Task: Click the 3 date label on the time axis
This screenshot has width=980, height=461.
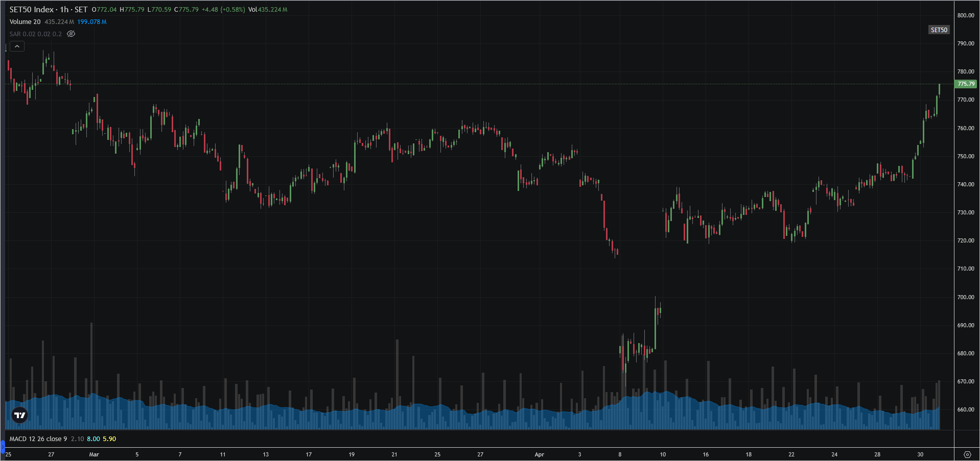Action: [579, 454]
